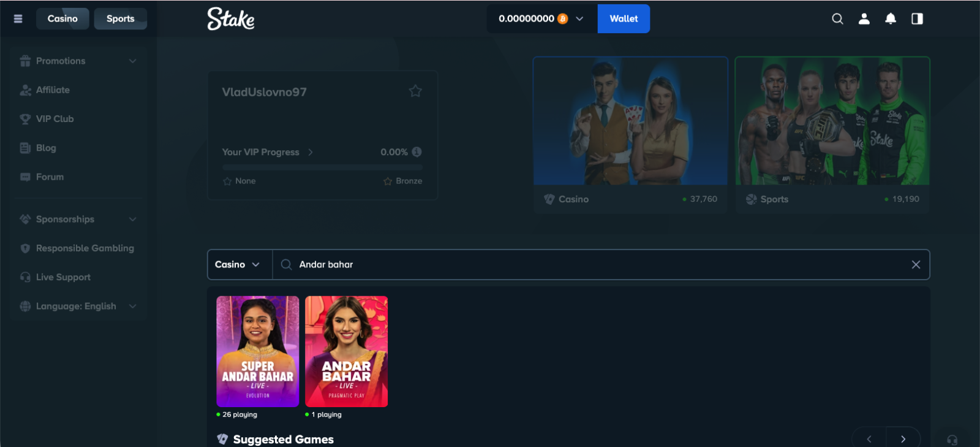980x447 pixels.
Task: Switch to the Sports tab
Action: click(121, 19)
